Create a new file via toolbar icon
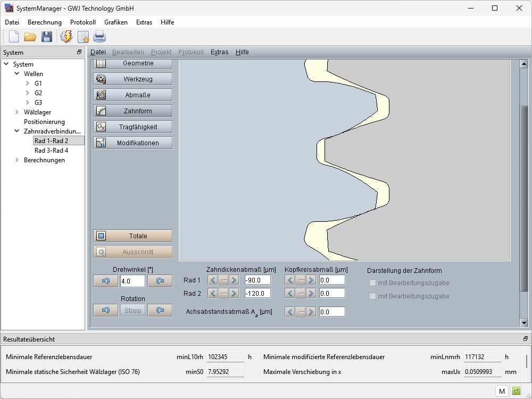The image size is (532, 399). [x=14, y=37]
